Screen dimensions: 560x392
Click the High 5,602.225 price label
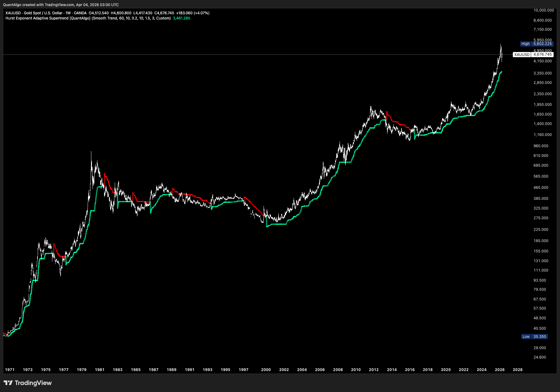tap(537, 44)
